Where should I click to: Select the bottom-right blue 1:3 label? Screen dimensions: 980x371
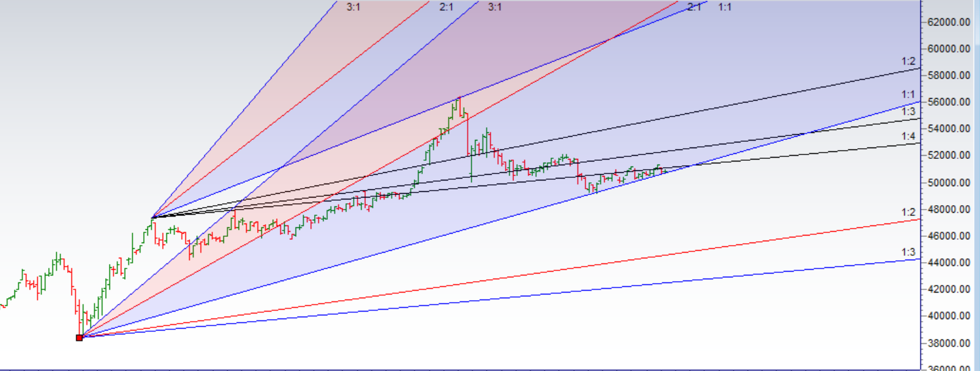pyautogui.click(x=907, y=252)
